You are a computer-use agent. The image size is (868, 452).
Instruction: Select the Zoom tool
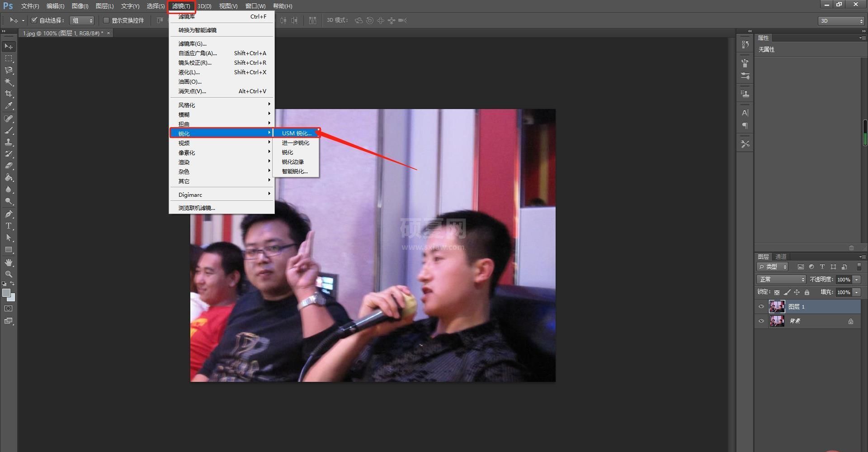pos(9,274)
